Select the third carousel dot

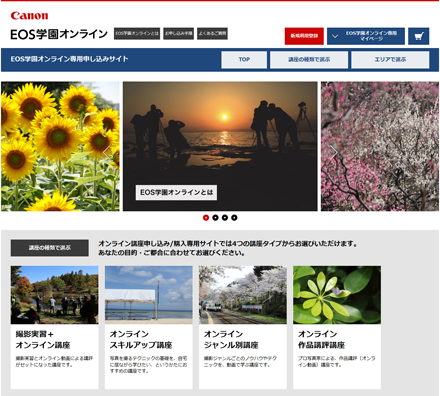point(225,218)
